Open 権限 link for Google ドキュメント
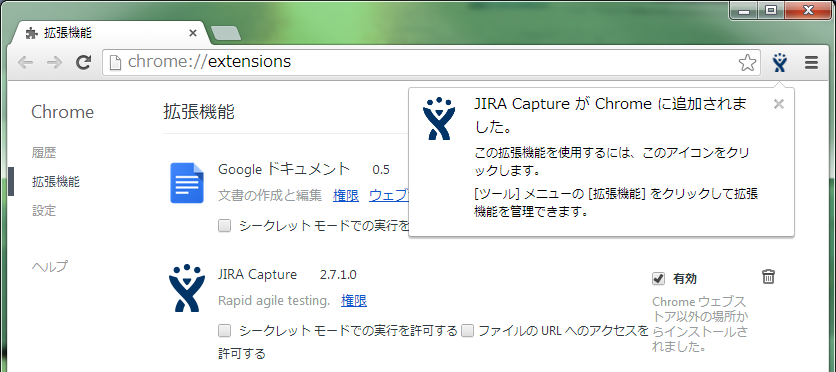This screenshot has height=372, width=836. tap(346, 196)
